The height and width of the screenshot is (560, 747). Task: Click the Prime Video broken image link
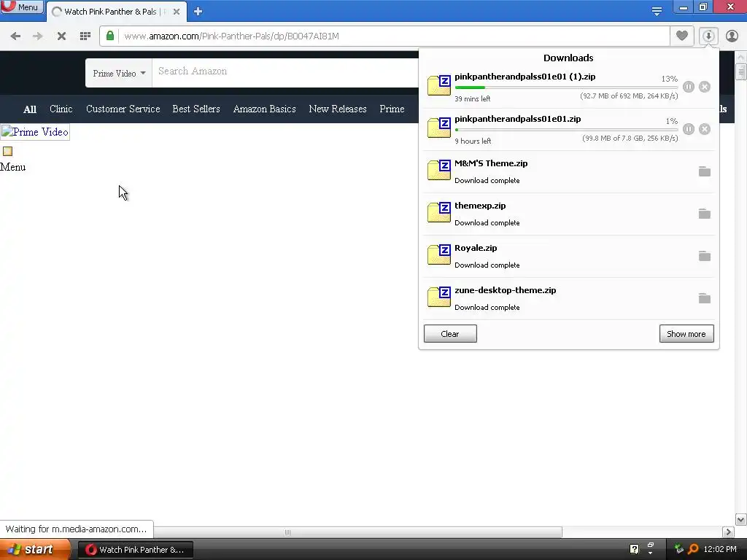pyautogui.click(x=35, y=132)
